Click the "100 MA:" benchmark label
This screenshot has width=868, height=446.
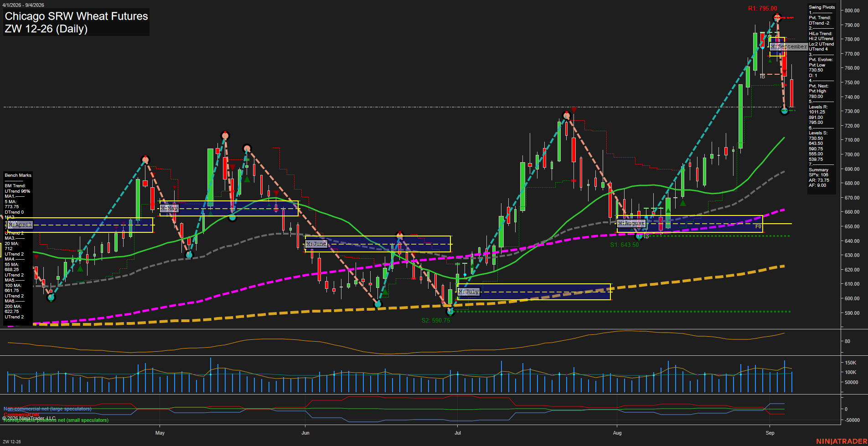pyautogui.click(x=13, y=286)
